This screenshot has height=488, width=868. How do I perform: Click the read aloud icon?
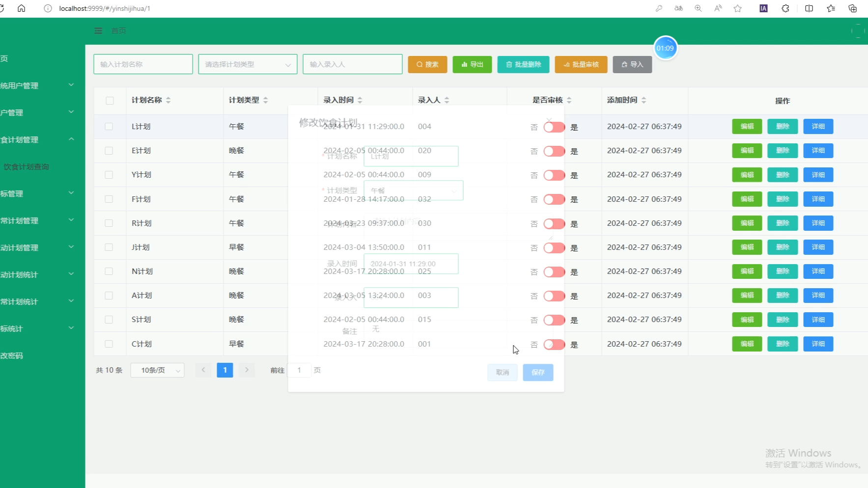pos(718,8)
